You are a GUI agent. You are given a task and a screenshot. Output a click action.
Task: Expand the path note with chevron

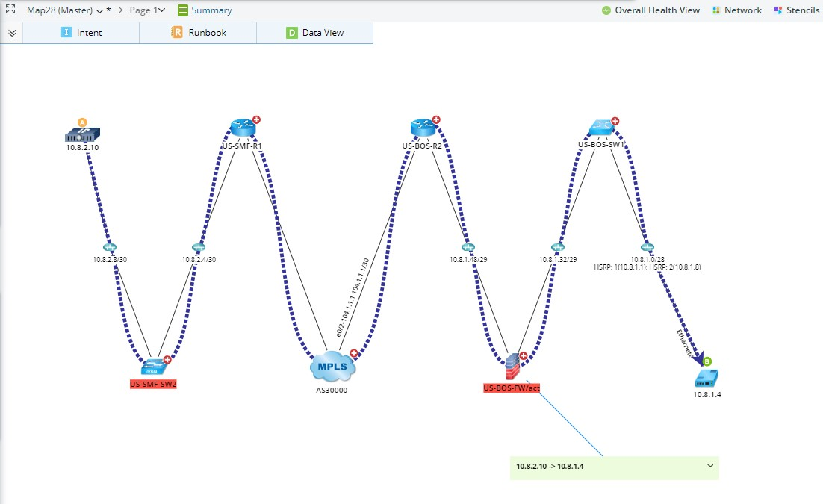[710, 466]
